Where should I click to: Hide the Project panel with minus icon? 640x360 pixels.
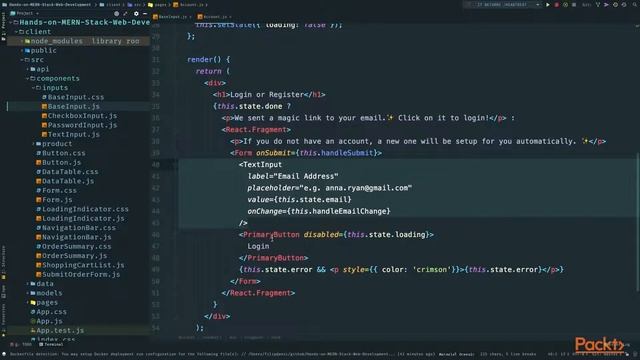point(144,13)
